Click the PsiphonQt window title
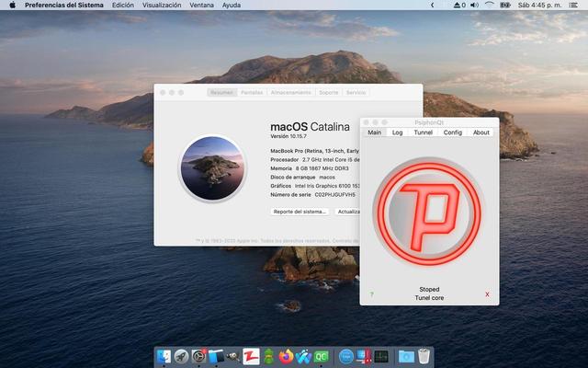 click(x=429, y=122)
